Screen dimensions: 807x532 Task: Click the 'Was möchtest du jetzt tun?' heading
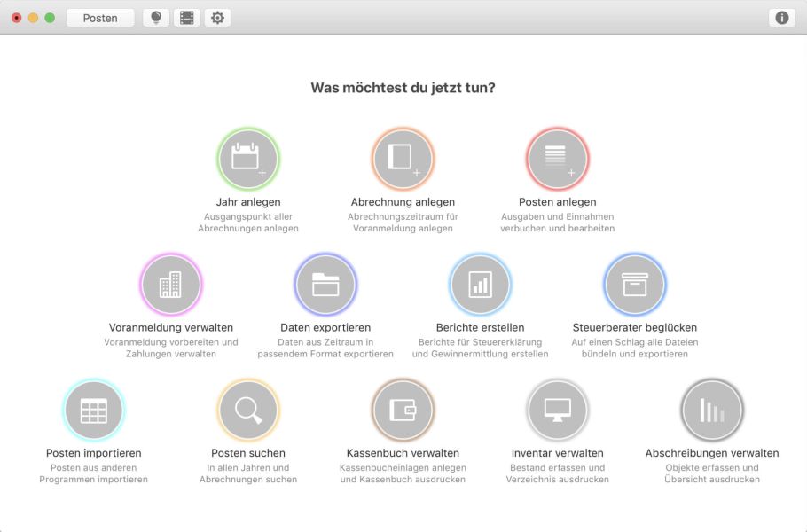tap(403, 88)
